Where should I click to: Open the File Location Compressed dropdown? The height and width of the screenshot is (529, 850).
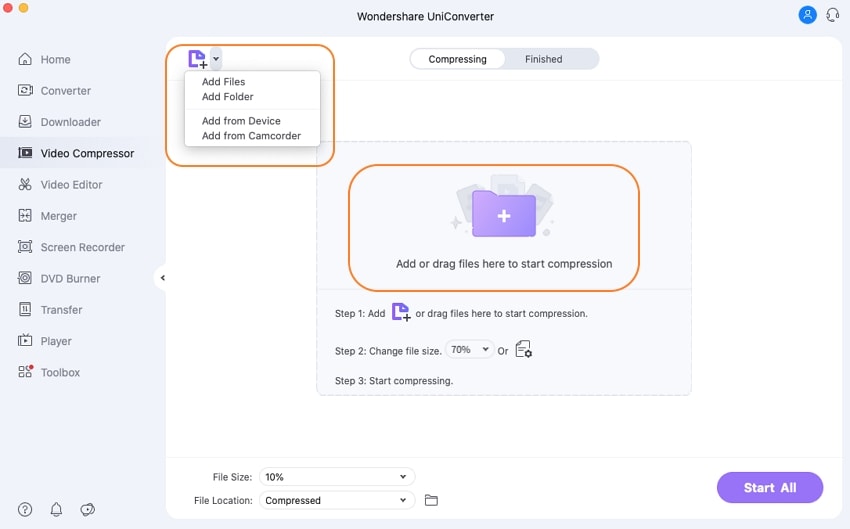(x=337, y=500)
